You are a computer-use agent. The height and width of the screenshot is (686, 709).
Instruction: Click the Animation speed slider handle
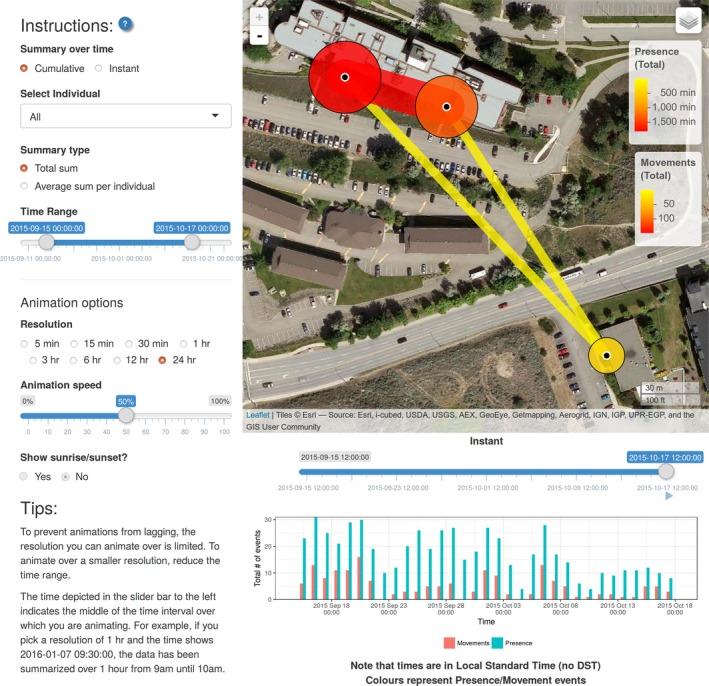(126, 416)
